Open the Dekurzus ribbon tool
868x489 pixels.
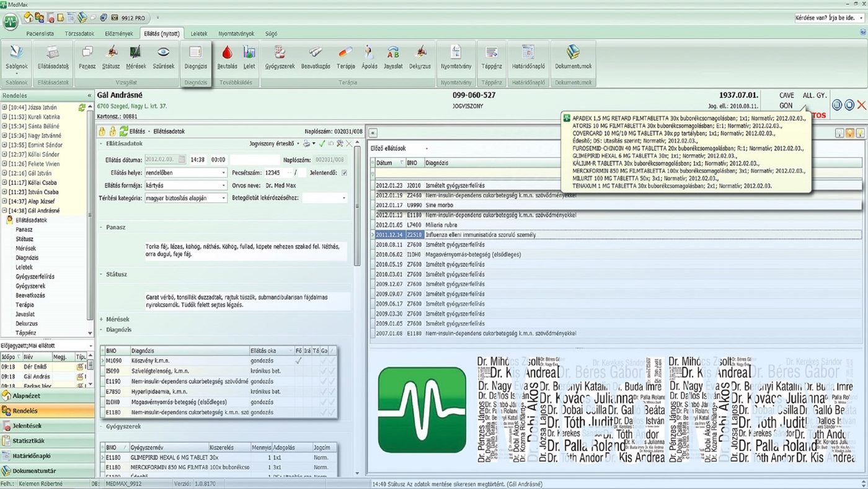point(420,57)
